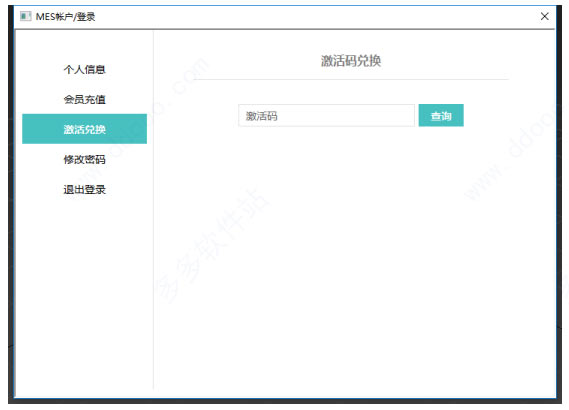Image resolution: width=569 pixels, height=410 pixels.
Task: Click the teal 查询 button
Action: [x=441, y=116]
